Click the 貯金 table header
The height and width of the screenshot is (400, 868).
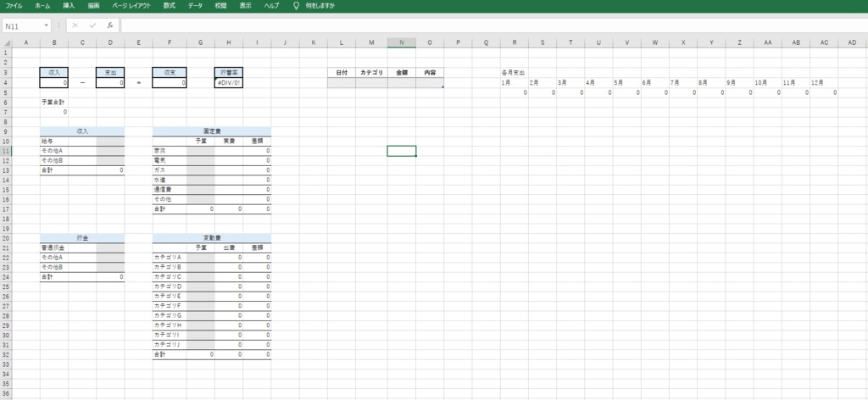click(82, 238)
